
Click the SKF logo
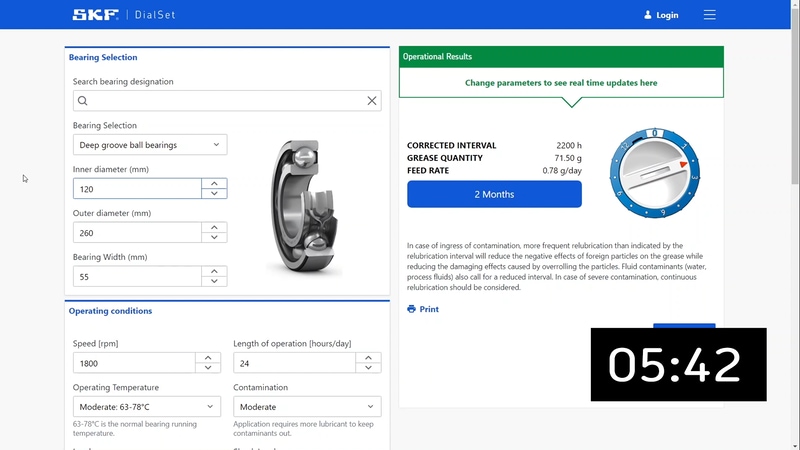coord(93,15)
